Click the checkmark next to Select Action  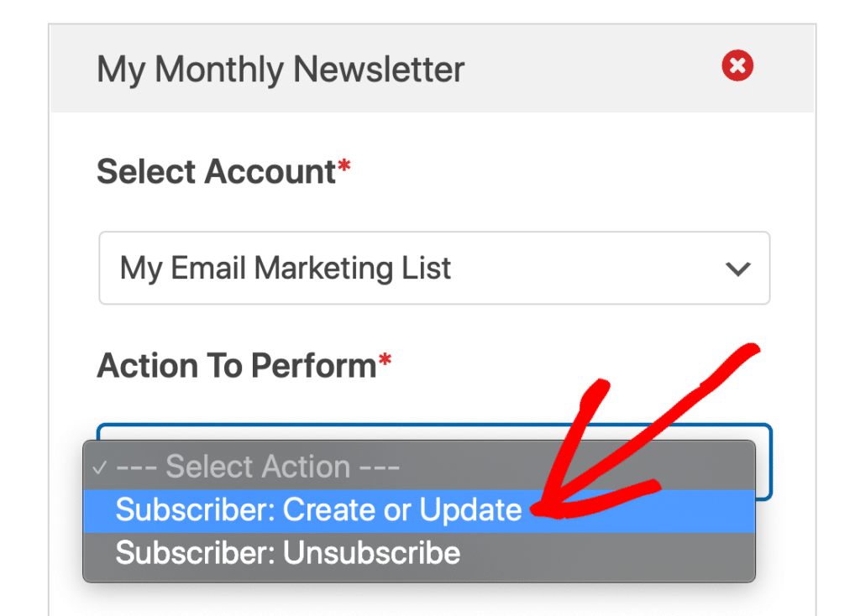tap(101, 466)
